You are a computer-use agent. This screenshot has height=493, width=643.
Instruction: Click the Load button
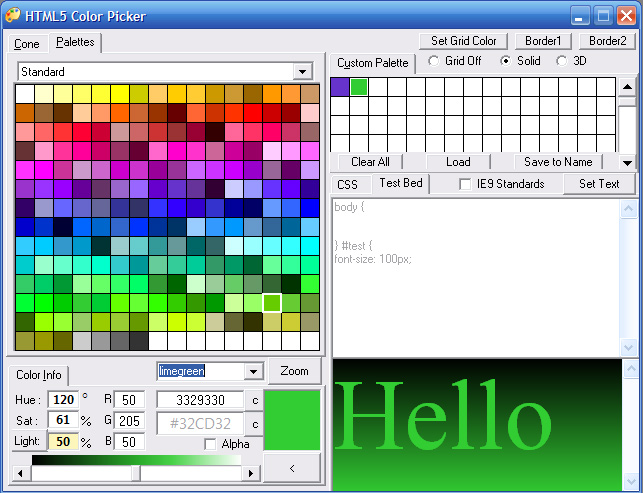458,162
